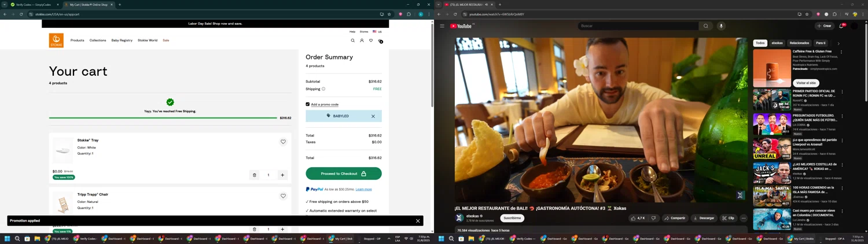Viewport: 868px width, 244px height.
Task: Remove the BABYLED promo code
Action: [x=373, y=116]
